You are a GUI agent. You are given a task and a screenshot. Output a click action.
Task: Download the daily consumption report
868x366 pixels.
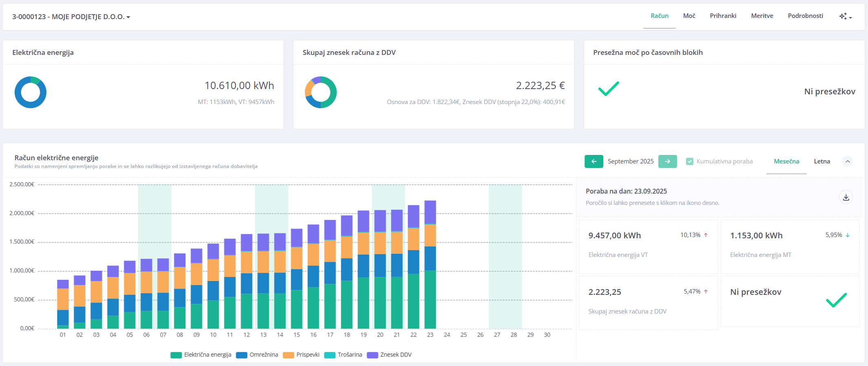point(846,197)
